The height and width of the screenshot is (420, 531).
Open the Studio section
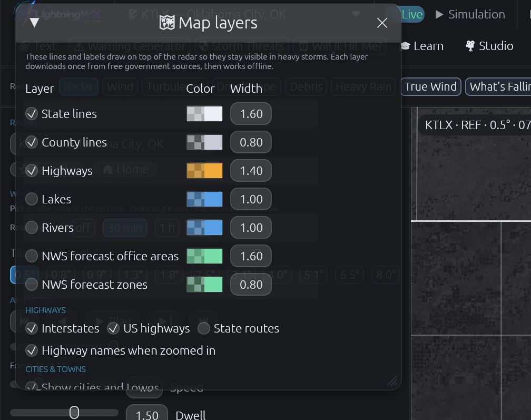(x=490, y=46)
